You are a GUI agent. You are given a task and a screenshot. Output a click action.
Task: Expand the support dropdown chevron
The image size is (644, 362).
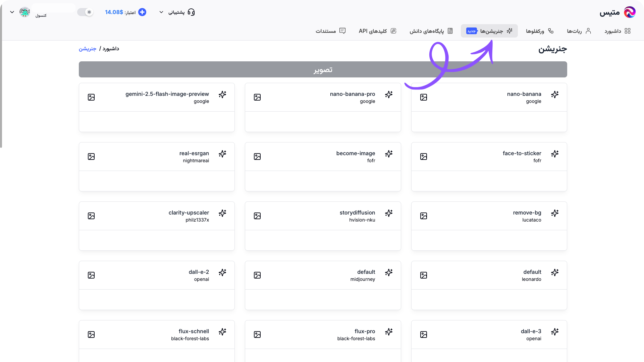(161, 12)
